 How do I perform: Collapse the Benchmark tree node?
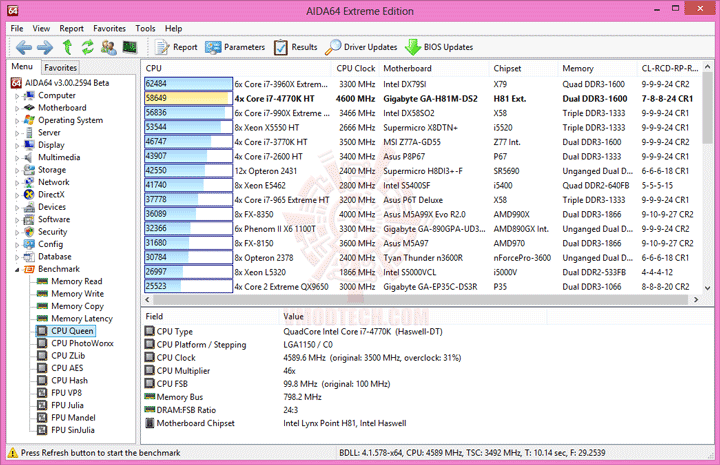(x=17, y=269)
